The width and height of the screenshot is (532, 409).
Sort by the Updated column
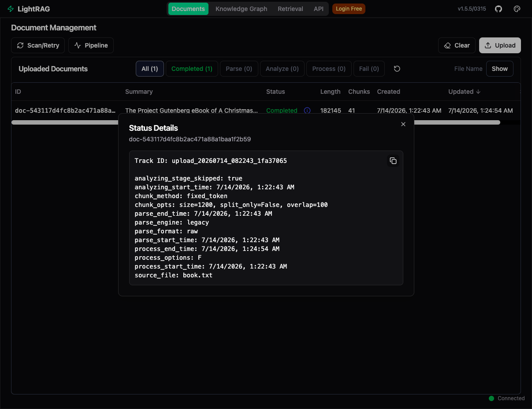(x=464, y=92)
